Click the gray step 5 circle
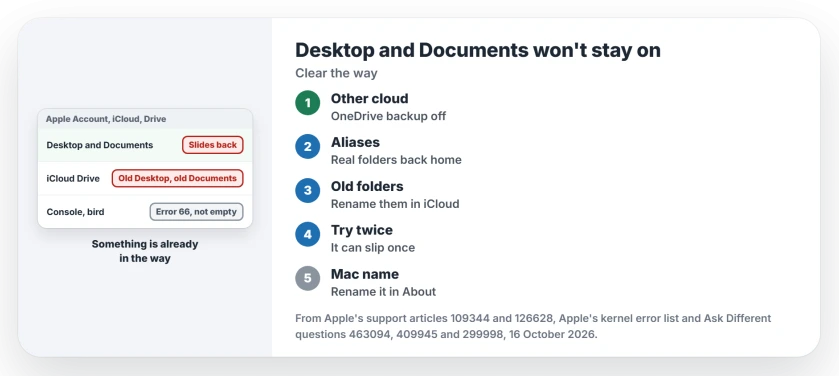The image size is (839, 376). (x=307, y=279)
